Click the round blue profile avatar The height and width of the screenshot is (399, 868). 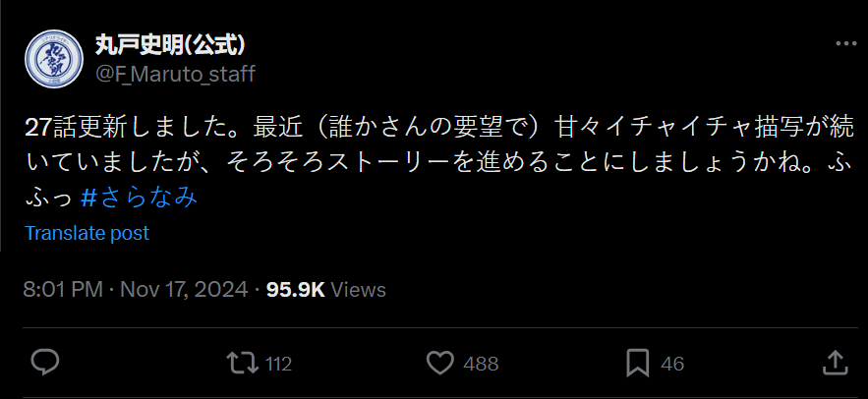point(54,59)
